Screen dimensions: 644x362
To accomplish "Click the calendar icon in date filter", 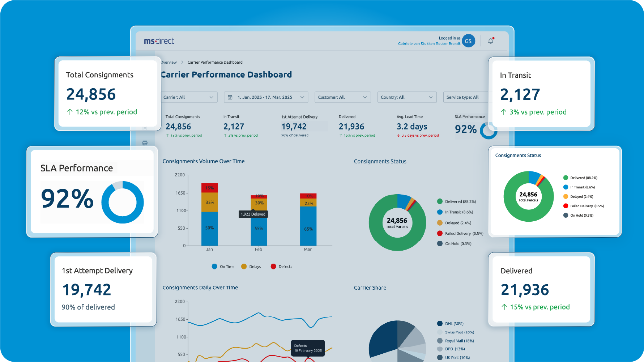I will 230,97.
